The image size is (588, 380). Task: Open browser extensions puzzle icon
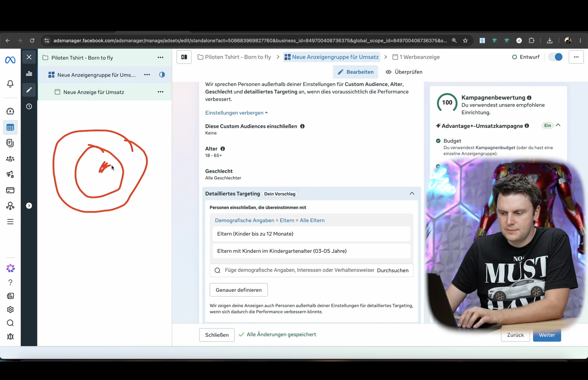tap(531, 40)
